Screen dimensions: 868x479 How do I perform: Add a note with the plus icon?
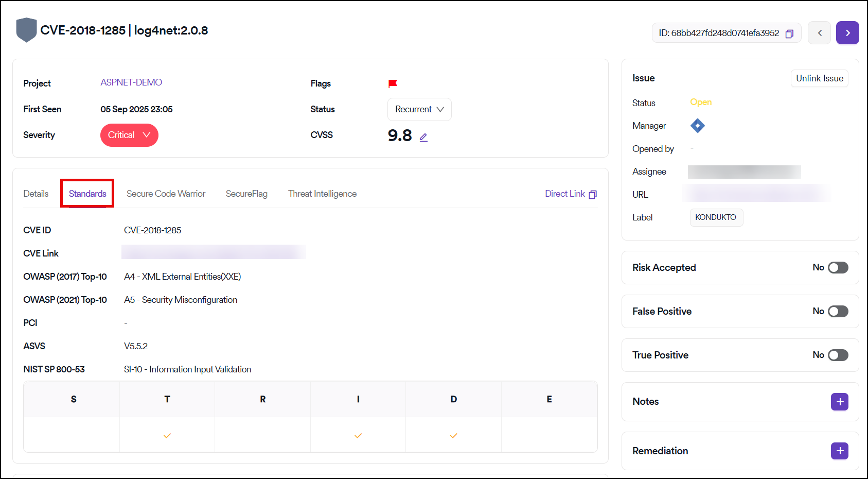coord(839,402)
